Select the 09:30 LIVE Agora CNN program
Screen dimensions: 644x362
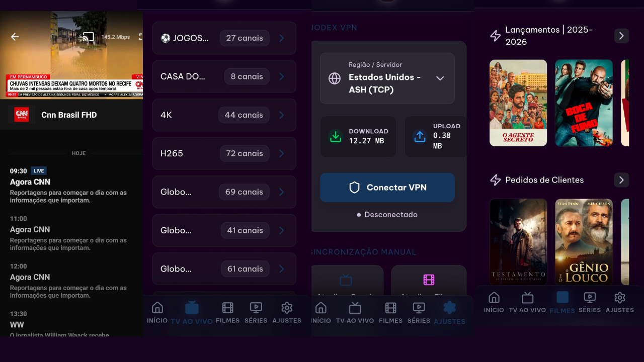tap(70, 186)
